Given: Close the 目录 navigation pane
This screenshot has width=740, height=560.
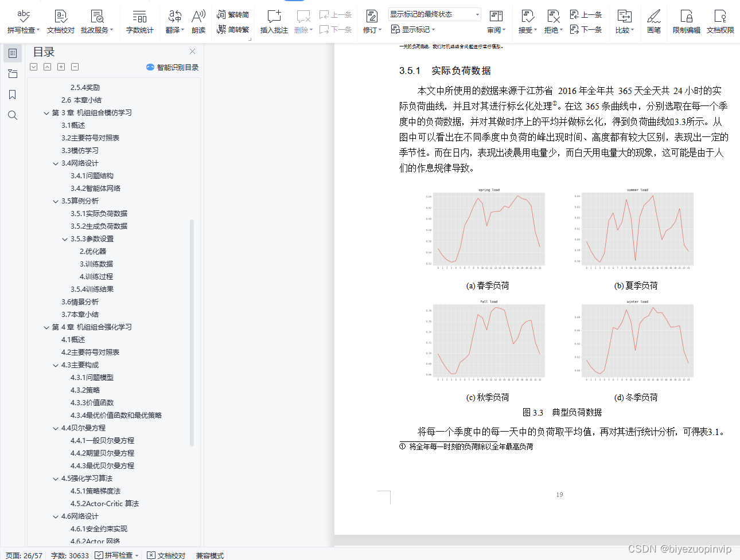Looking at the screenshot, I should click(x=193, y=52).
